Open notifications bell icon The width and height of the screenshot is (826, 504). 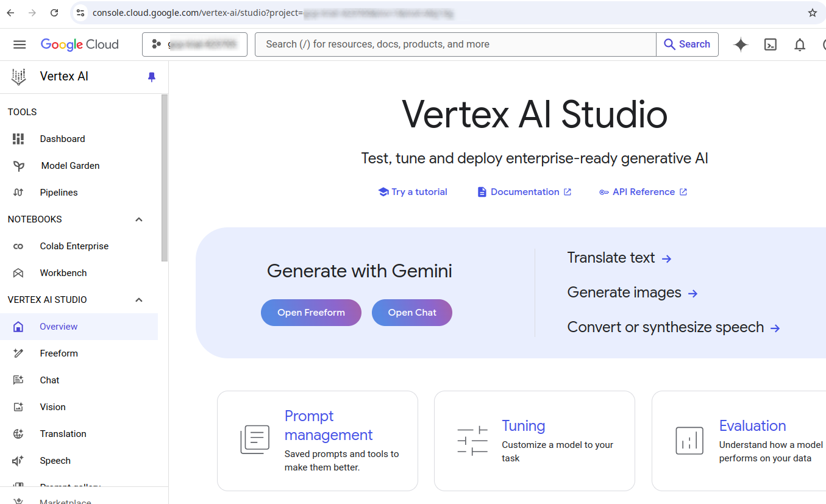800,44
